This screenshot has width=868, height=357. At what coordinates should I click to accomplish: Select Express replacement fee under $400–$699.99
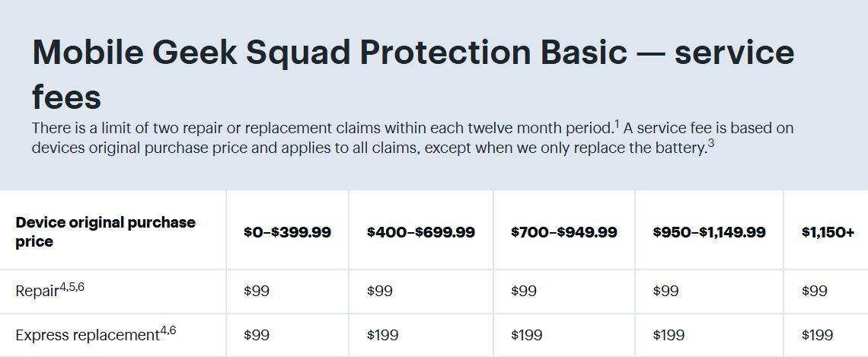[382, 335]
